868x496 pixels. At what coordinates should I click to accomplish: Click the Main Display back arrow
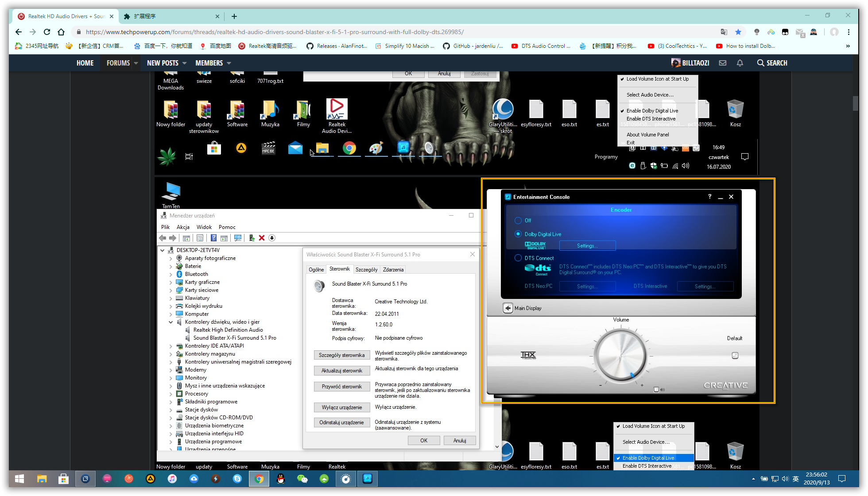(x=508, y=308)
